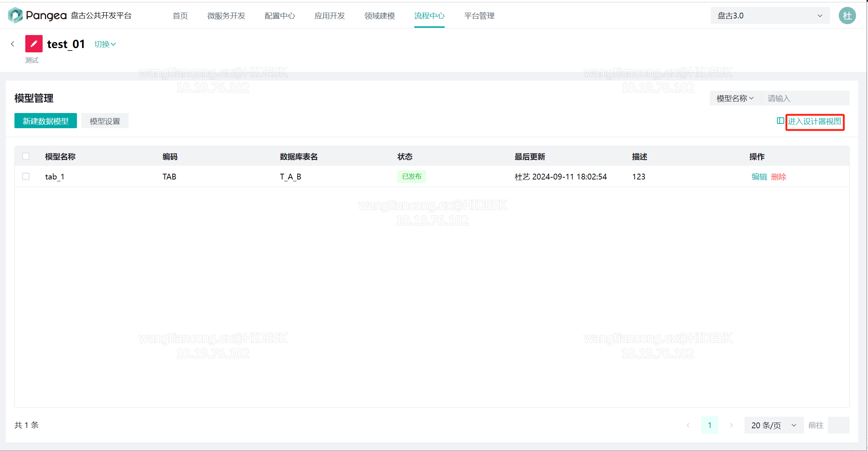868x451 pixels.
Task: Open user avatar 杜 menu
Action: click(847, 16)
